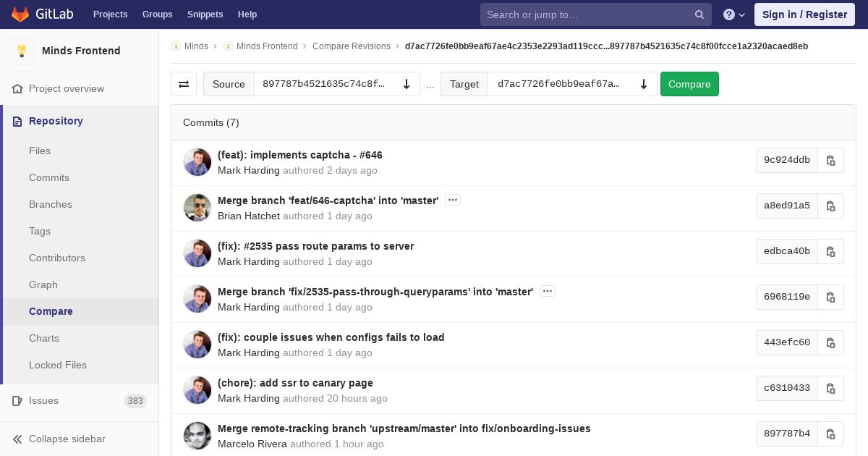Copy commit SHA 897787b4
The image size is (868, 456).
[x=830, y=434]
